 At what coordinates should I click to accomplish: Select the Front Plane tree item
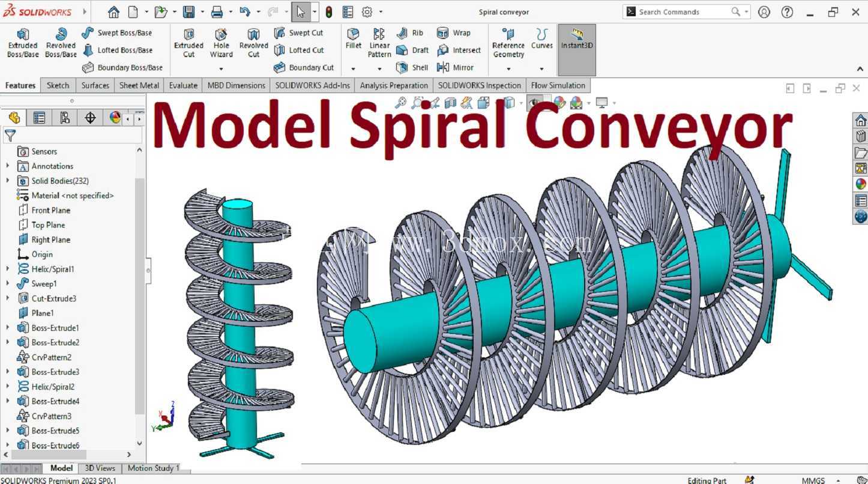pyautogui.click(x=44, y=210)
